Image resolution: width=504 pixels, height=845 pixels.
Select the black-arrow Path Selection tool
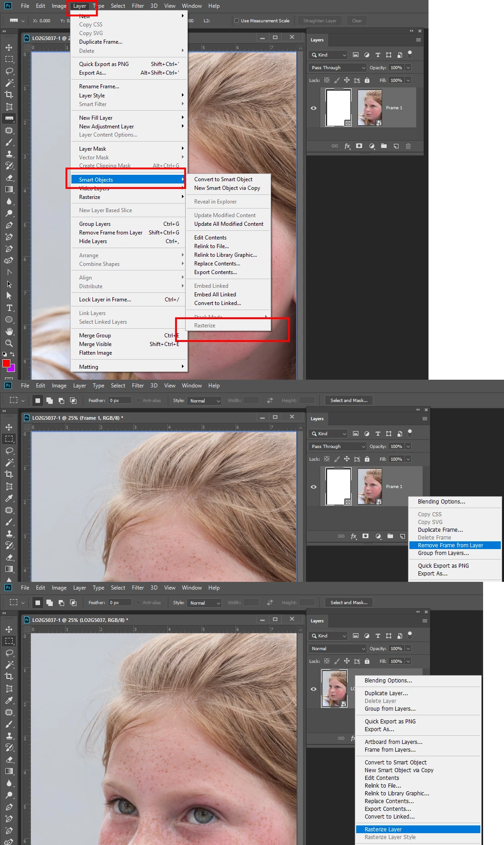coord(9,284)
